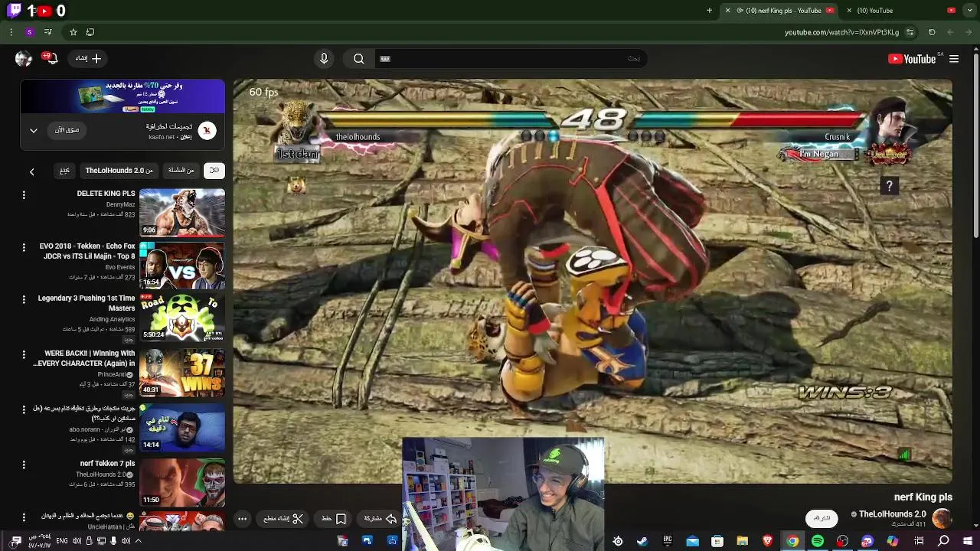Open the 'nerf Tekken 7 pls' video title

[108, 464]
